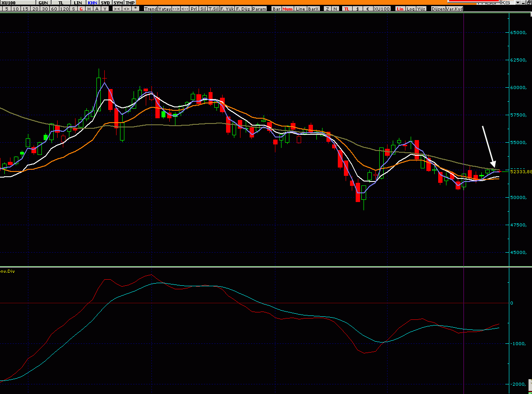Select Log logarithmic scale
The height and width of the screenshot is (394, 532).
(411, 9)
